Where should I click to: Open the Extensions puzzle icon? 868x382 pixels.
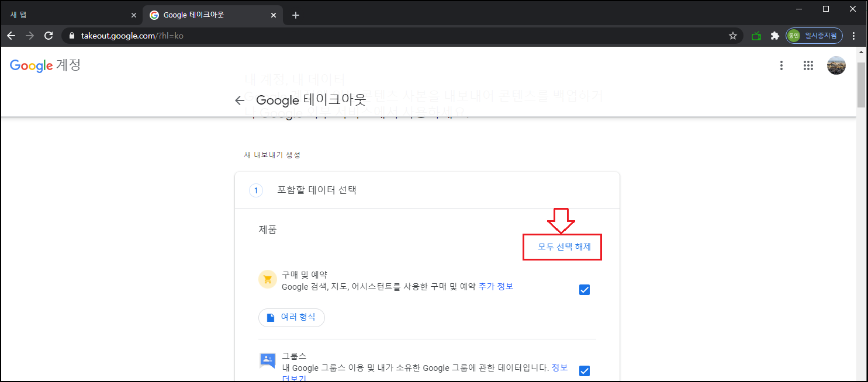coord(775,36)
